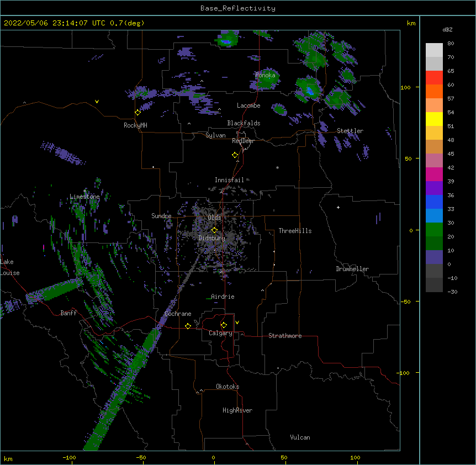The height and width of the screenshot is (465, 476).
Task: Click the Sylvan label
Action: point(215,135)
